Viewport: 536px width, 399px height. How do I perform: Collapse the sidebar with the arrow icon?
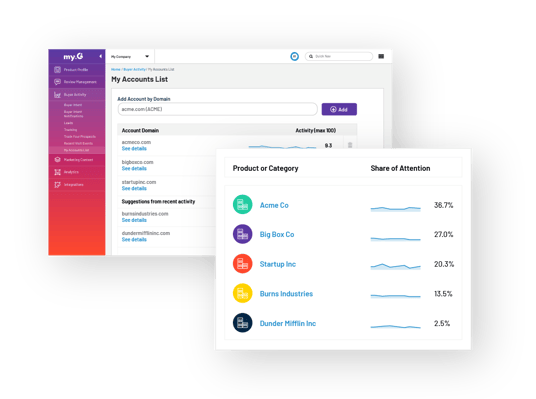click(x=100, y=56)
